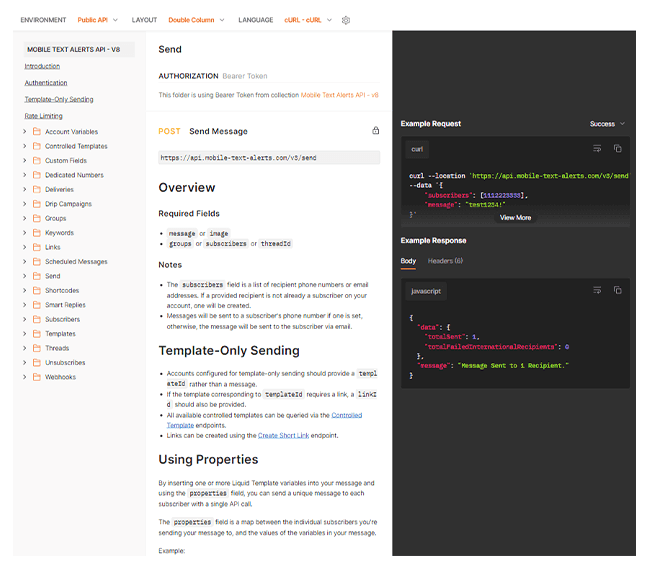The image size is (649, 569).
Task: Click the Smart Replies folder icon
Action: pyautogui.click(x=37, y=305)
